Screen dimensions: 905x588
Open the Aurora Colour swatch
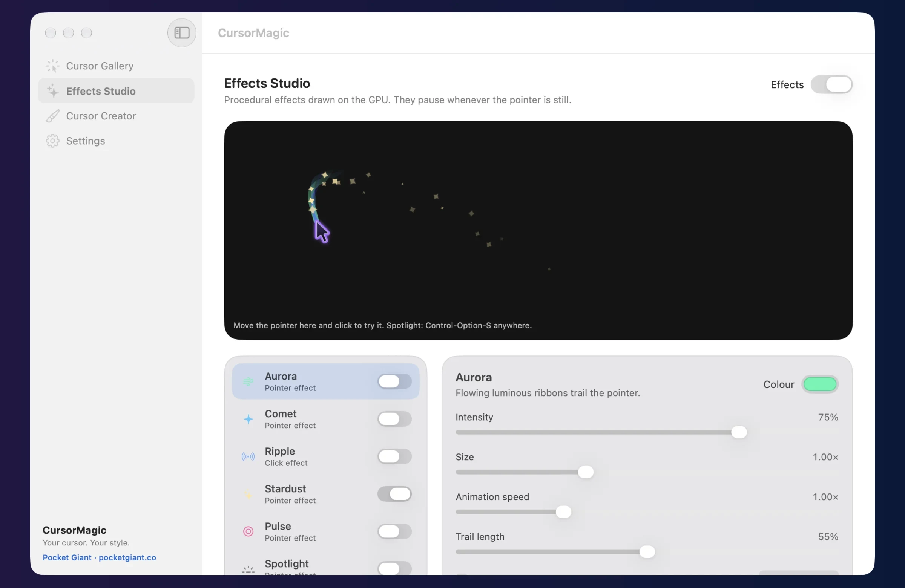(x=820, y=384)
